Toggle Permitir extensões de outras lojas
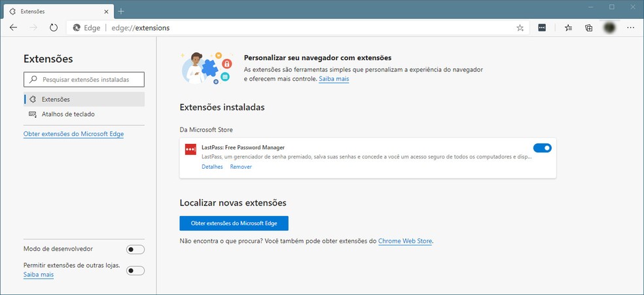 [x=135, y=270]
